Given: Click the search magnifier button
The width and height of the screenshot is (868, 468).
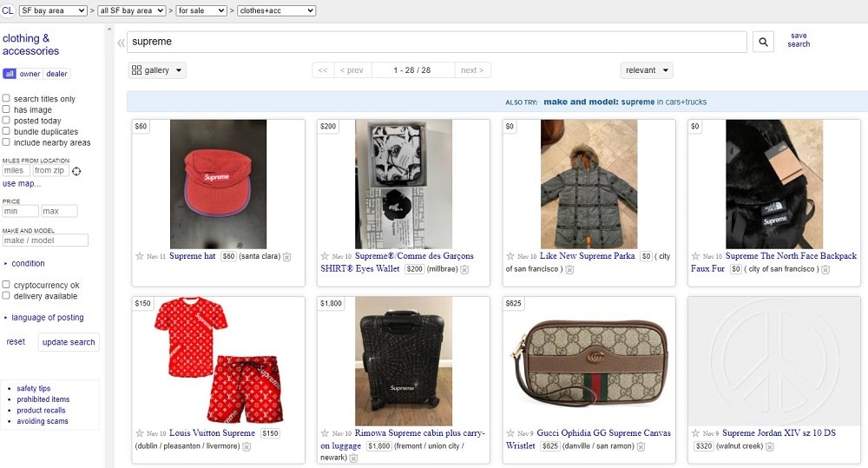Looking at the screenshot, I should click(x=763, y=42).
